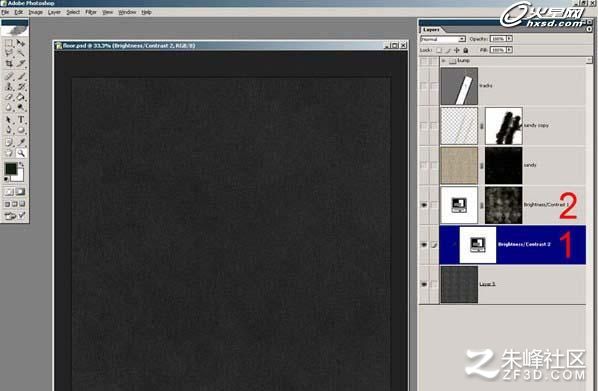
Task: Show the hidden sandy layer
Action: pyautogui.click(x=424, y=165)
